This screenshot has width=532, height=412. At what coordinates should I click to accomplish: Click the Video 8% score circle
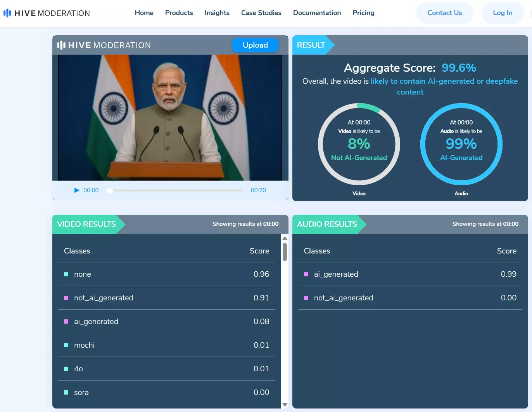coord(359,144)
